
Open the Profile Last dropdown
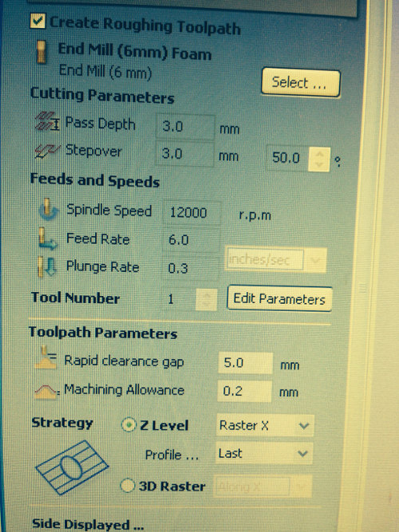264,453
